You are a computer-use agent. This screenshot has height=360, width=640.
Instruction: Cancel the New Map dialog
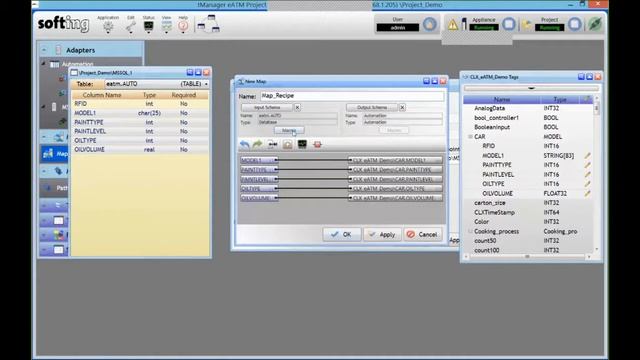(422, 234)
